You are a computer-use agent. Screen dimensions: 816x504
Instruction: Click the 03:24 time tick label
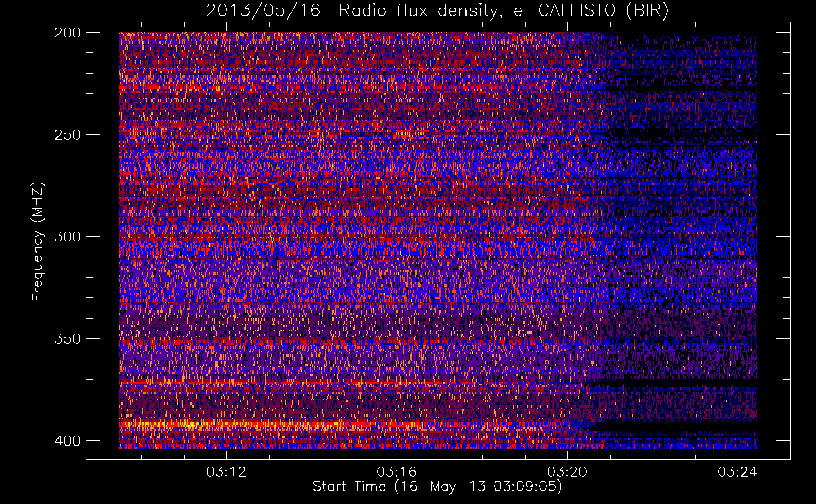coord(738,472)
